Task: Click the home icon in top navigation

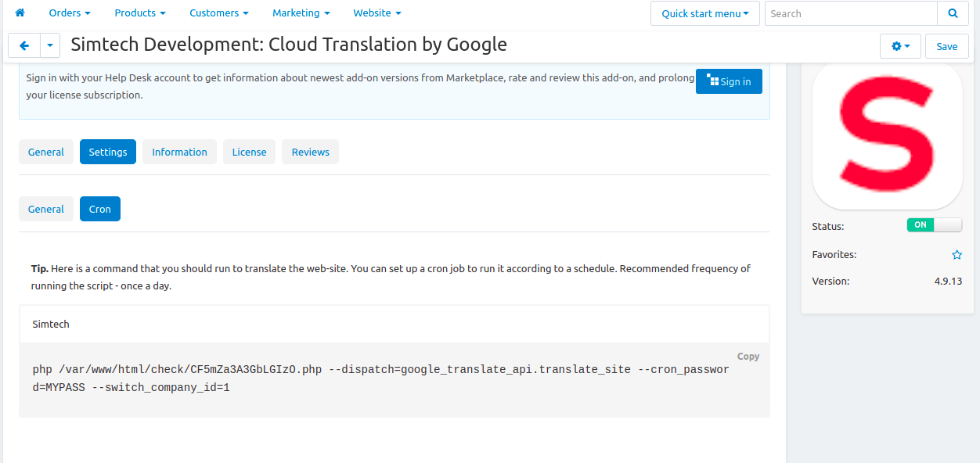Action: click(x=19, y=13)
